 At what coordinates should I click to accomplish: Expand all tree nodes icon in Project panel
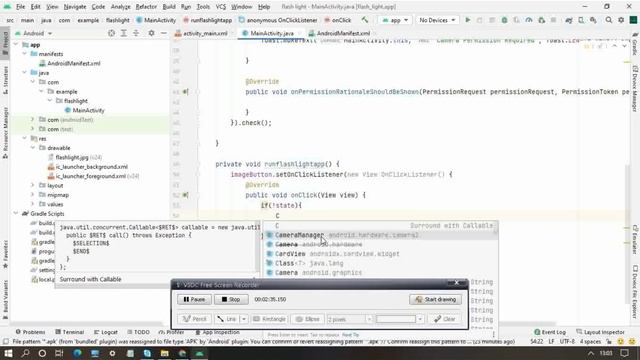coord(124,33)
